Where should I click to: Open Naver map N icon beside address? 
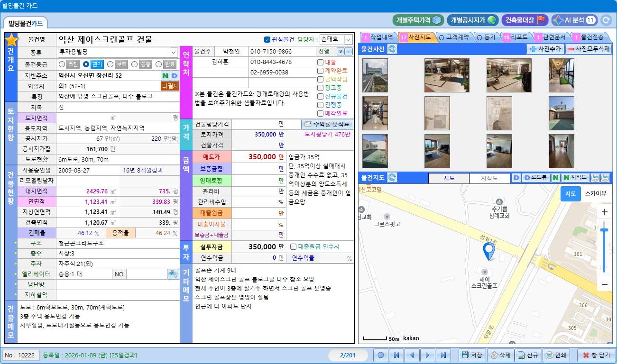pos(165,75)
